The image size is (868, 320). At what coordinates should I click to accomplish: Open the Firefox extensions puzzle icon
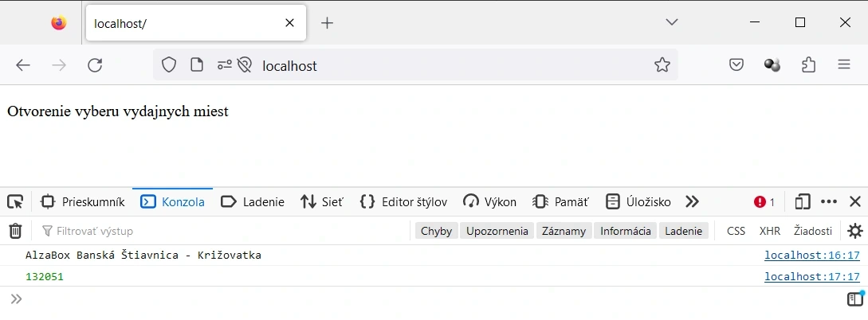coord(808,65)
